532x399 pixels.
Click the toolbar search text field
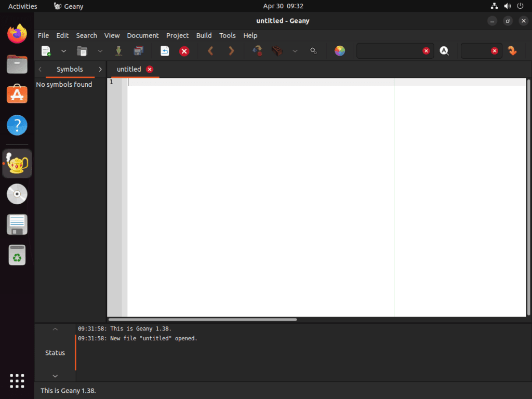390,51
